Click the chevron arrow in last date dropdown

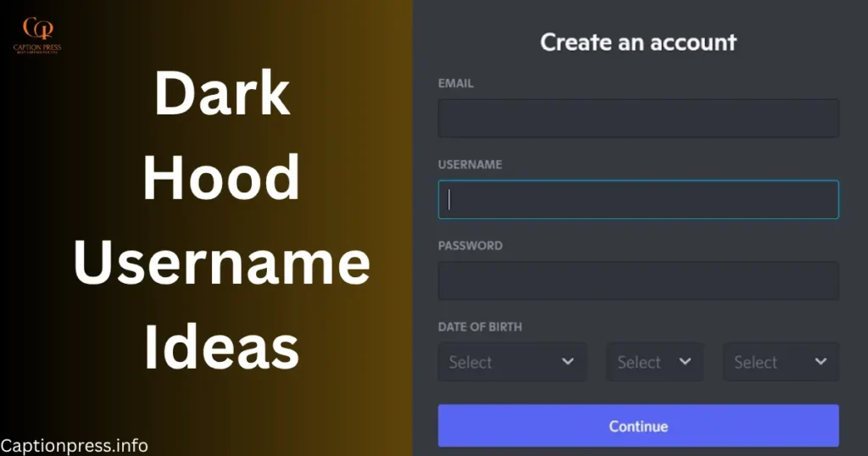[821, 362]
